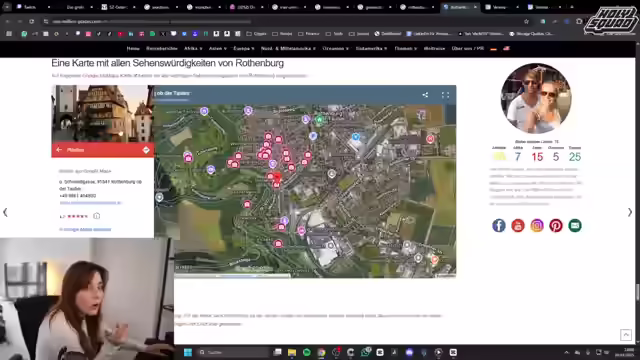Open the YouTube social icon
This screenshot has height=360, width=640.
(518, 225)
